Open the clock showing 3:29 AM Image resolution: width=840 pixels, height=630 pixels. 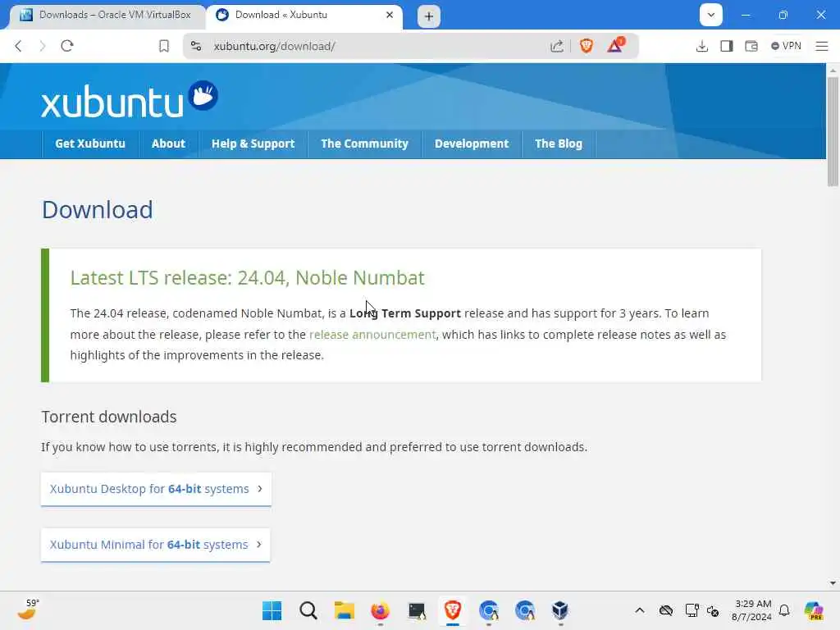tap(752, 610)
